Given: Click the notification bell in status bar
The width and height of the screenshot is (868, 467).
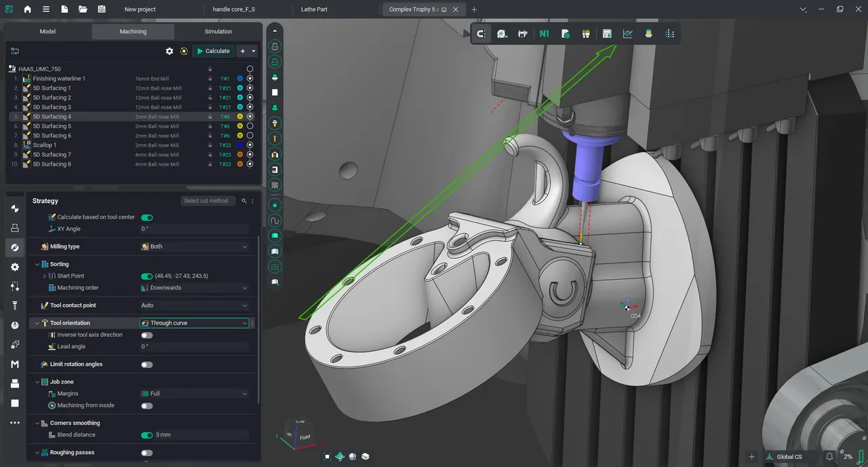Looking at the screenshot, I should pos(829,457).
